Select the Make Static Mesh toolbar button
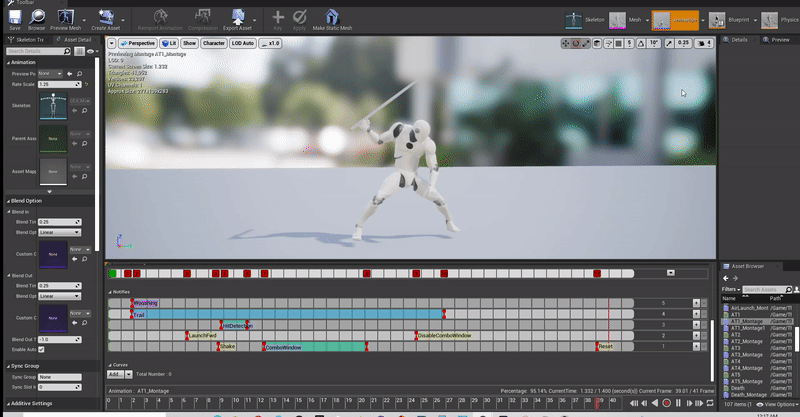This screenshot has width=800, height=417. pos(332,20)
